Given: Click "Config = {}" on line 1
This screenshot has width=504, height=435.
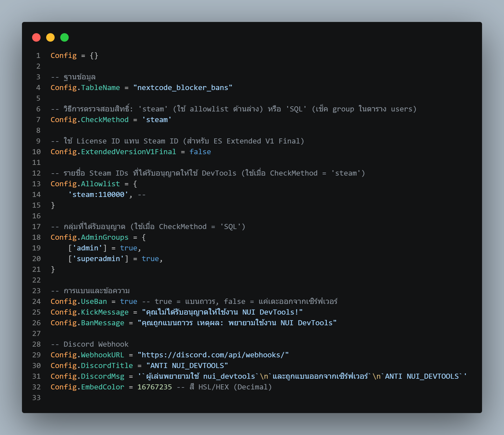Looking at the screenshot, I should [x=74, y=55].
